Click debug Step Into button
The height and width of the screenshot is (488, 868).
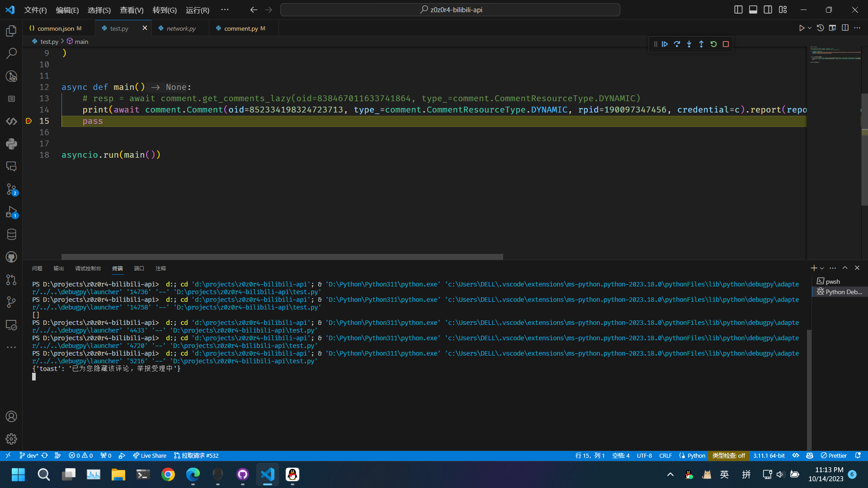(689, 44)
